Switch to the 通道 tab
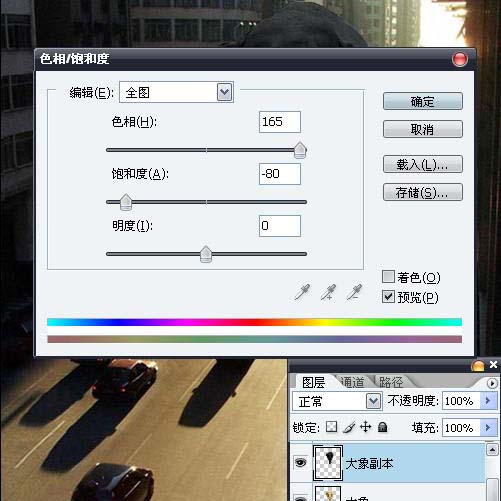The image size is (501, 501). pyautogui.click(x=353, y=382)
